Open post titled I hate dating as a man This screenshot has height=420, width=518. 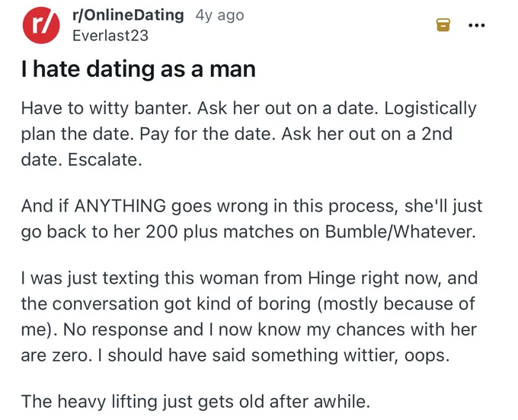tap(139, 69)
